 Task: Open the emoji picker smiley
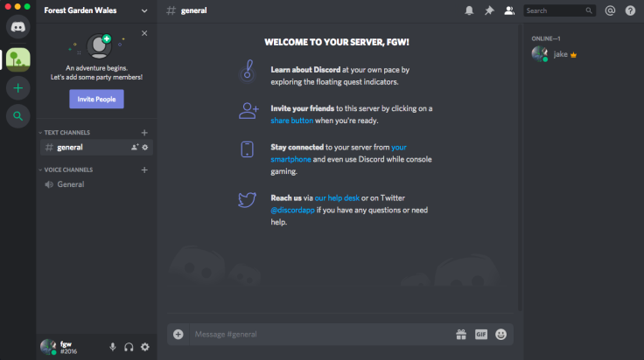(x=500, y=334)
